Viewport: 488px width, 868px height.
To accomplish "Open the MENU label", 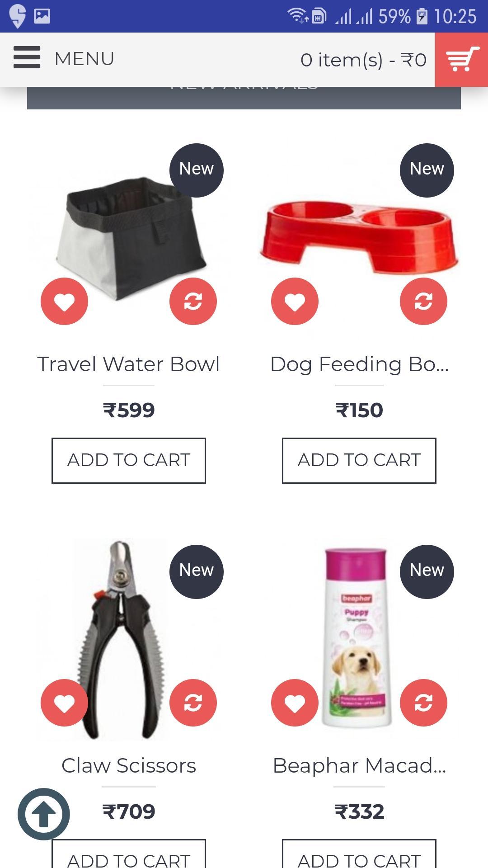I will click(84, 59).
